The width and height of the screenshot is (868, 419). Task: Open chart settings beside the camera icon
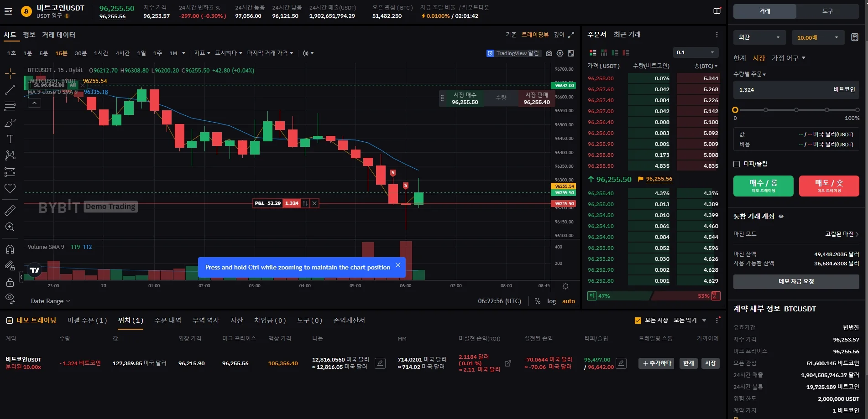click(560, 53)
